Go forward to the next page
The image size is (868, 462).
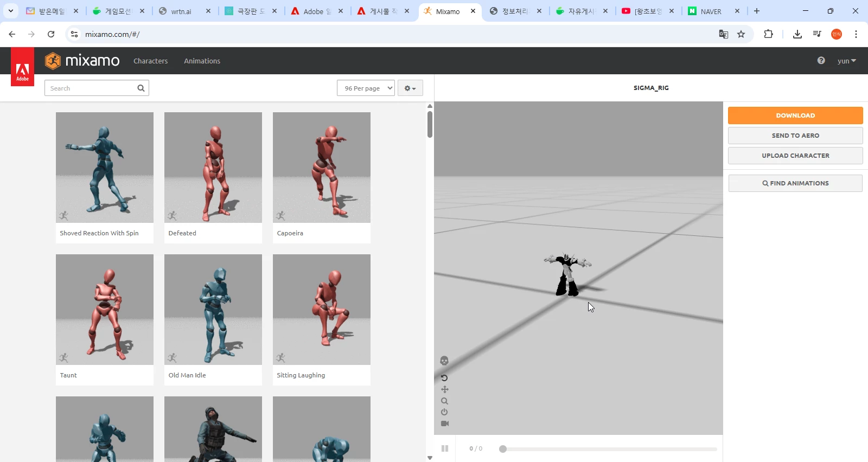31,34
